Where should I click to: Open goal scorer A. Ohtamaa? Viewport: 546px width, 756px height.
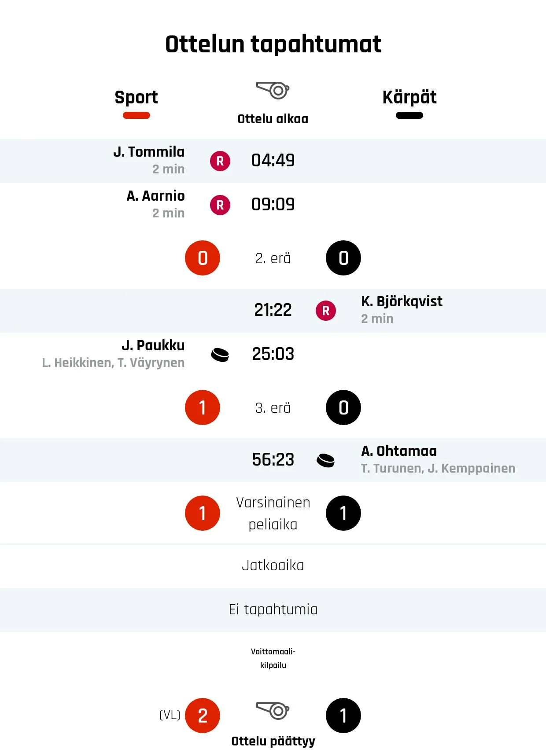[399, 451]
